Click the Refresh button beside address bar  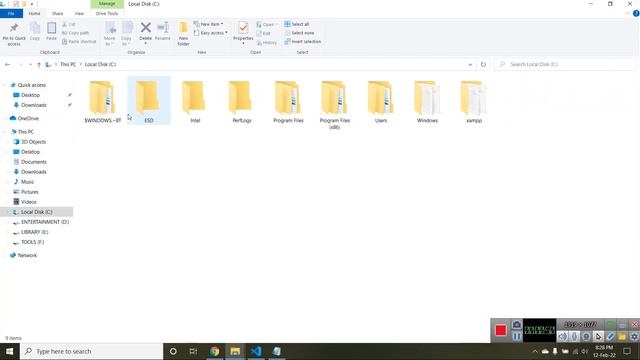pos(483,64)
